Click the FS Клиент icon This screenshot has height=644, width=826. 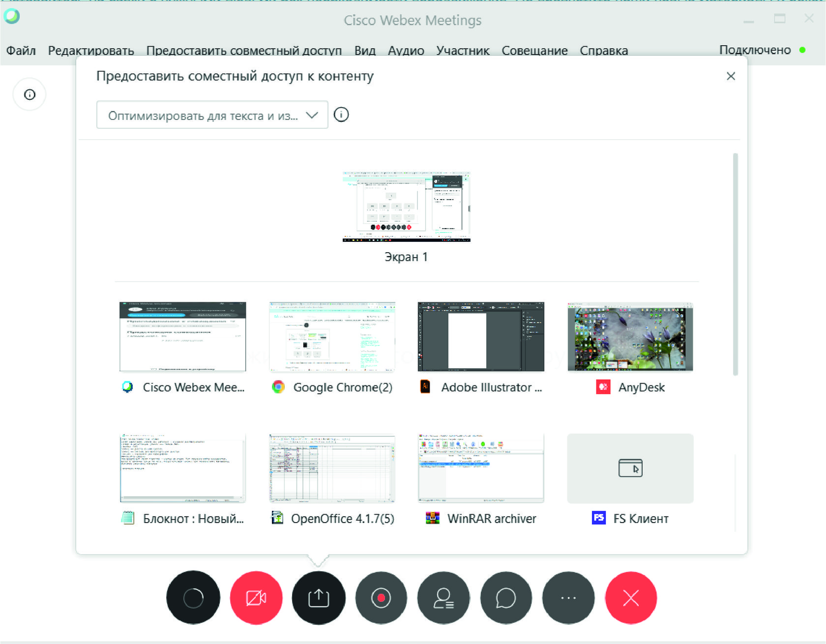pyautogui.click(x=599, y=518)
